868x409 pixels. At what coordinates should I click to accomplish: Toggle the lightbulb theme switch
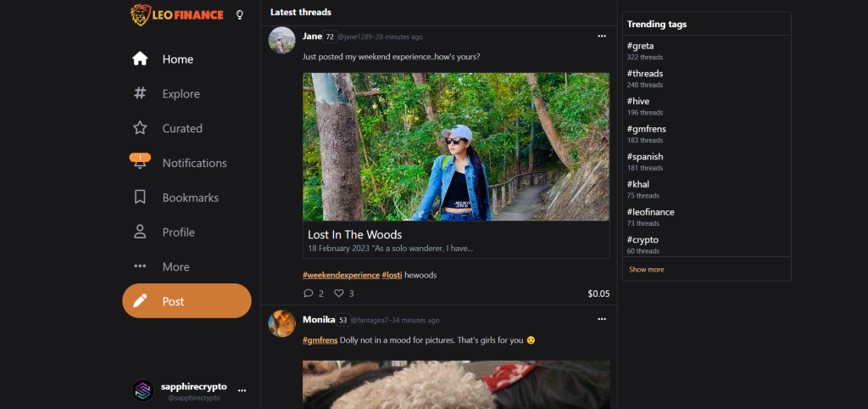(240, 14)
